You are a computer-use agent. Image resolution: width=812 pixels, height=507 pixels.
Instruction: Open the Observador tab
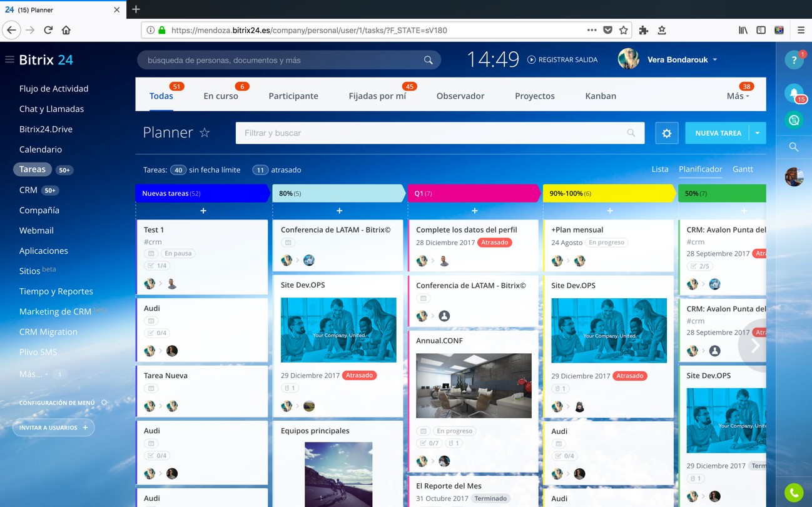pos(460,96)
